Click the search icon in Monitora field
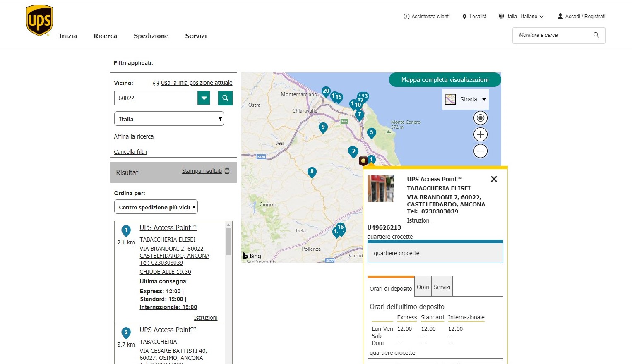This screenshot has height=364, width=632. (596, 35)
